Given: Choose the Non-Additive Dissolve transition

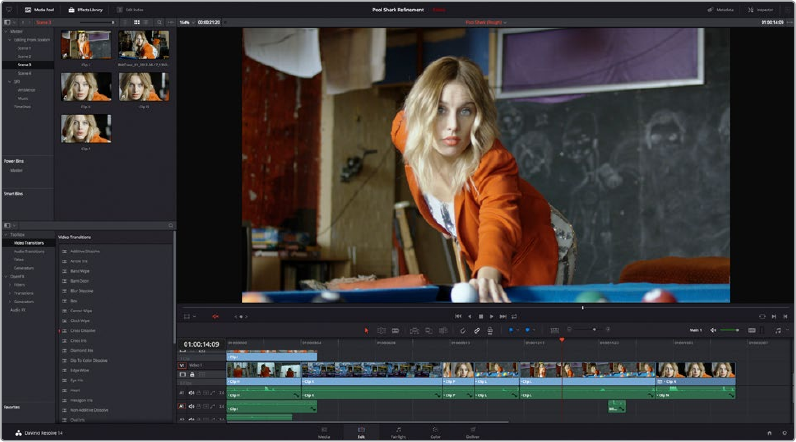Looking at the screenshot, I should [x=89, y=410].
